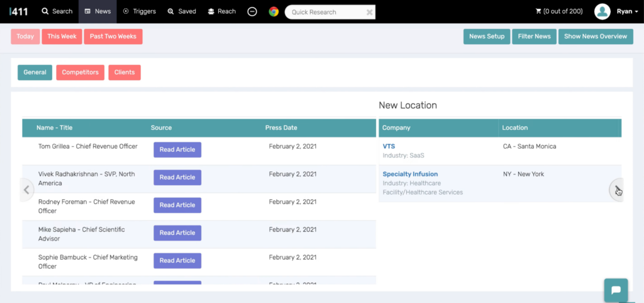The image size is (644, 303).
Task: Click the Press Date column header
Action: tap(281, 128)
